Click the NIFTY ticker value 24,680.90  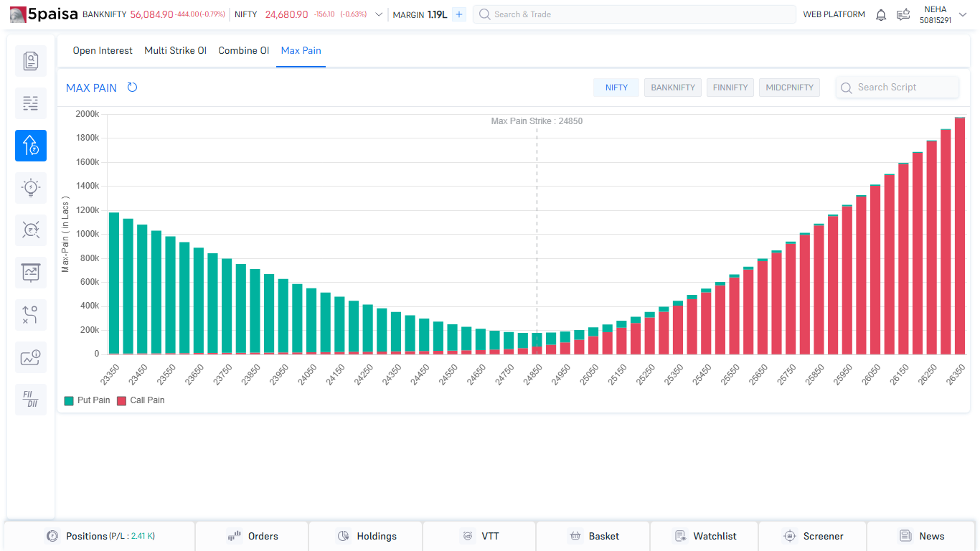[x=286, y=14]
